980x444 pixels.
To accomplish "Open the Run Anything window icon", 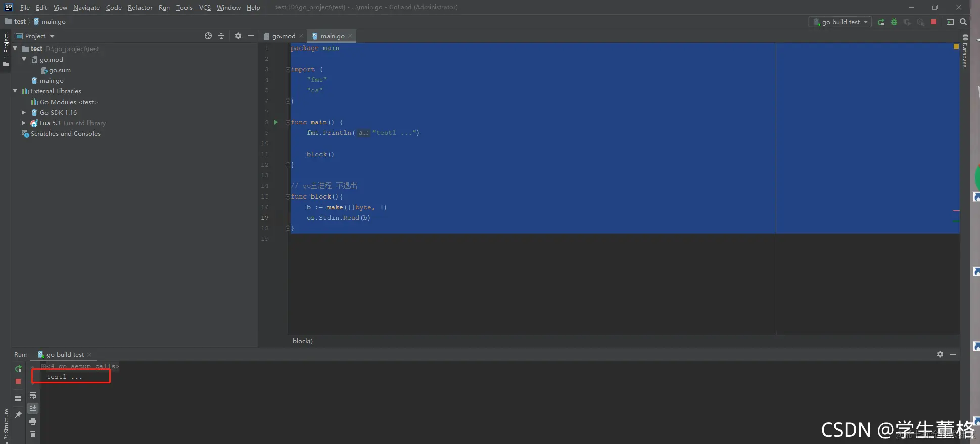I will (950, 22).
